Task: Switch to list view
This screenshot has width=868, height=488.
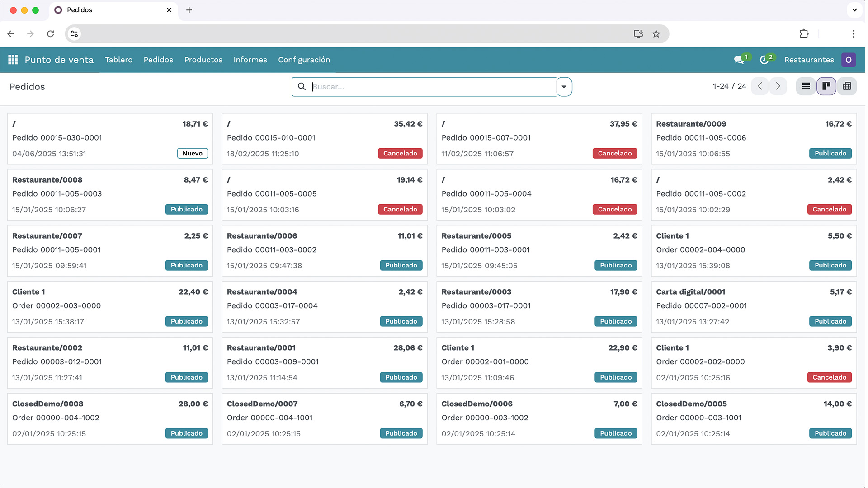Action: pos(806,86)
